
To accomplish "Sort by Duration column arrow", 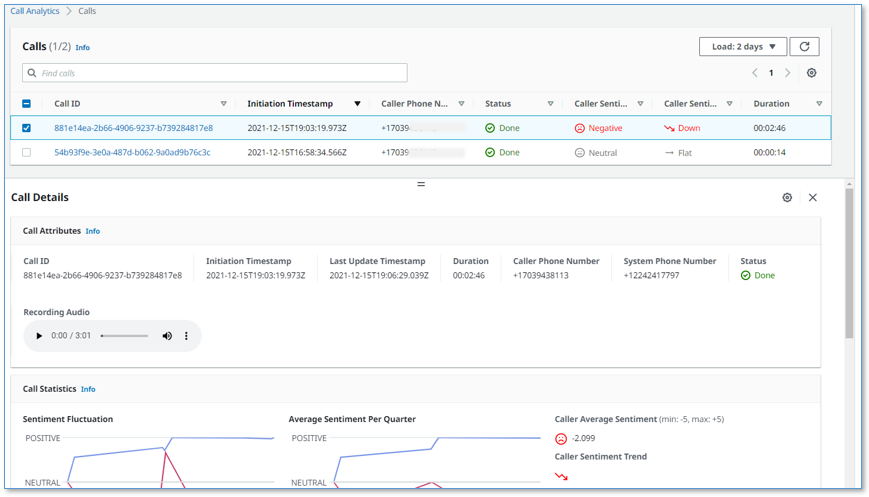I will coord(819,104).
